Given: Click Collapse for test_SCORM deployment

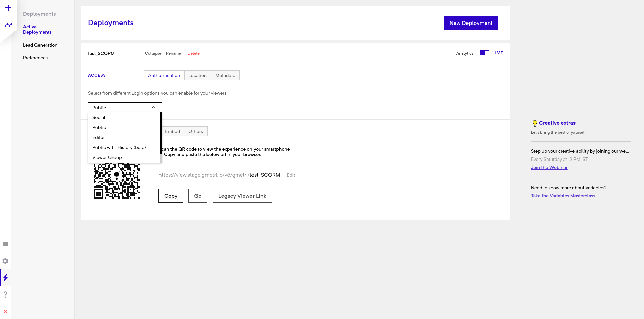Looking at the screenshot, I should click(153, 53).
